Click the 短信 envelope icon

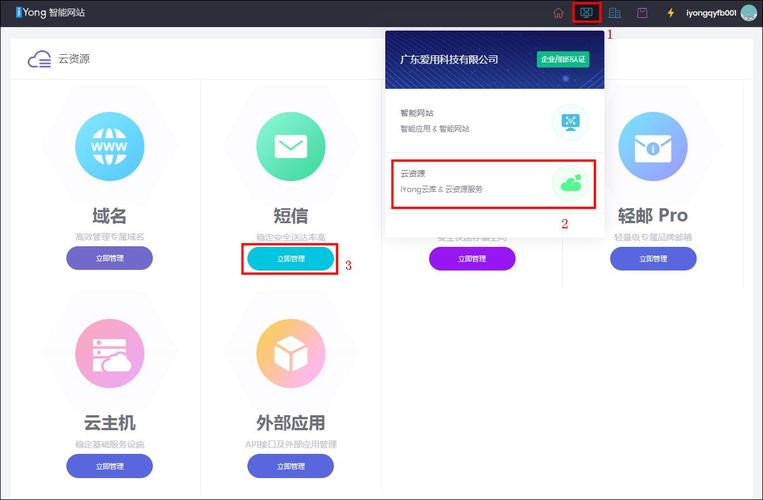(x=291, y=146)
